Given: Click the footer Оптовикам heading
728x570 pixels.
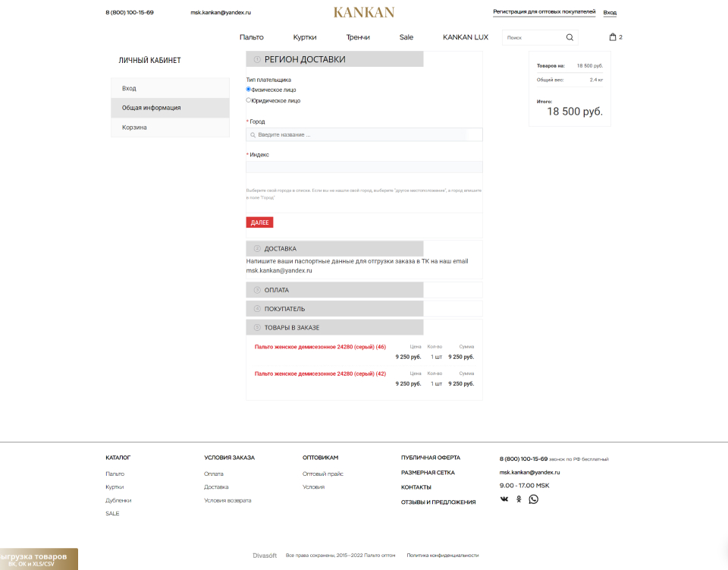Looking at the screenshot, I should (320, 458).
